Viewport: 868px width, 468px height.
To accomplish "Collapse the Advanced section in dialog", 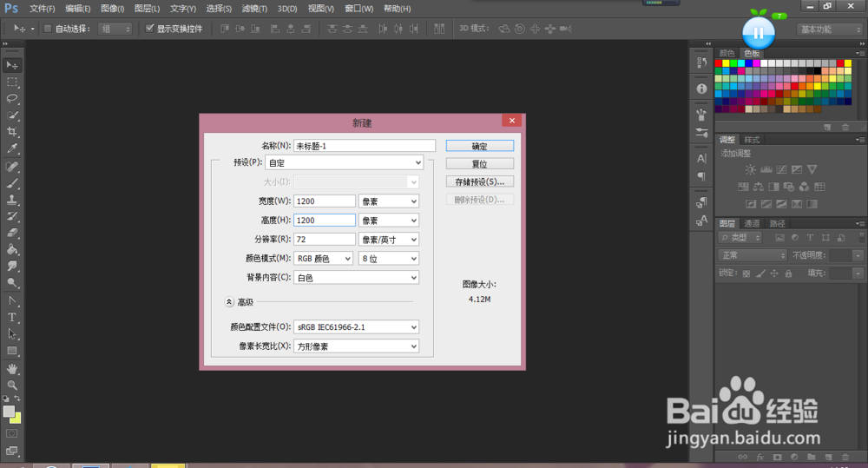I will [x=229, y=302].
